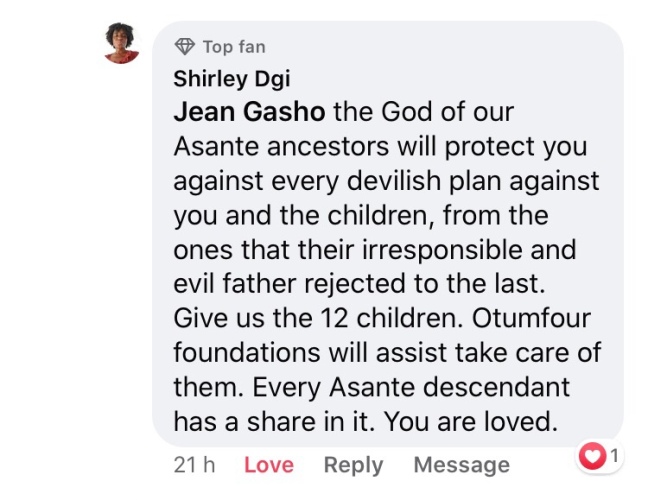Viewport: 648px width, 500px height.
Task: Select the Top fan label text
Action: coord(234,47)
